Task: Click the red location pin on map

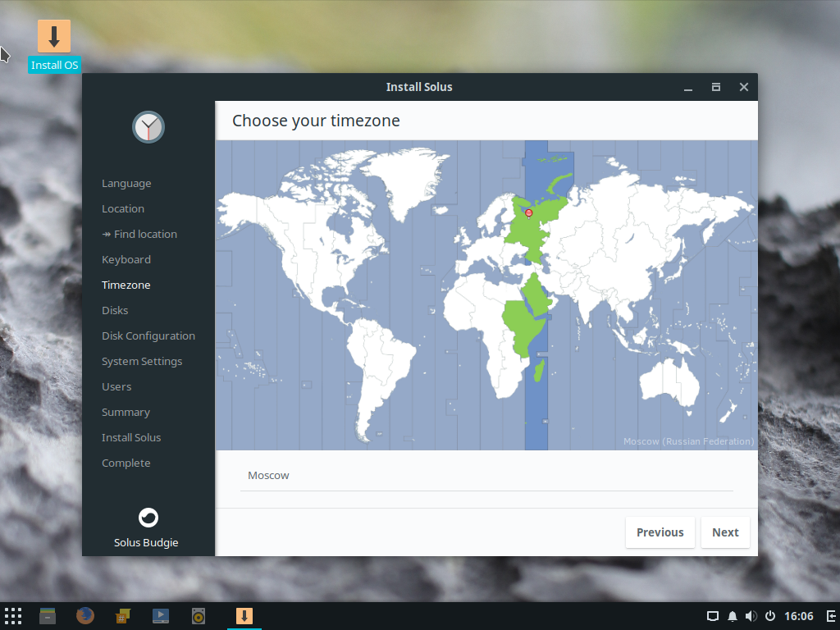Action: click(x=529, y=214)
